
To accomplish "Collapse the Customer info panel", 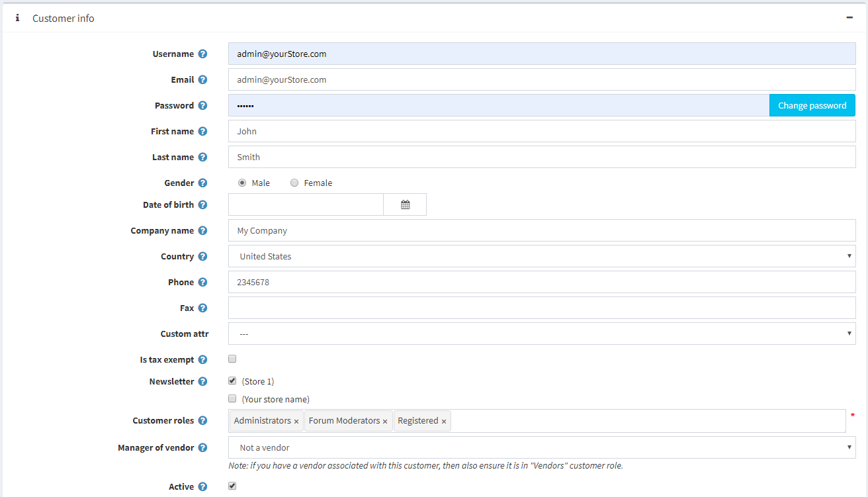I will click(849, 18).
